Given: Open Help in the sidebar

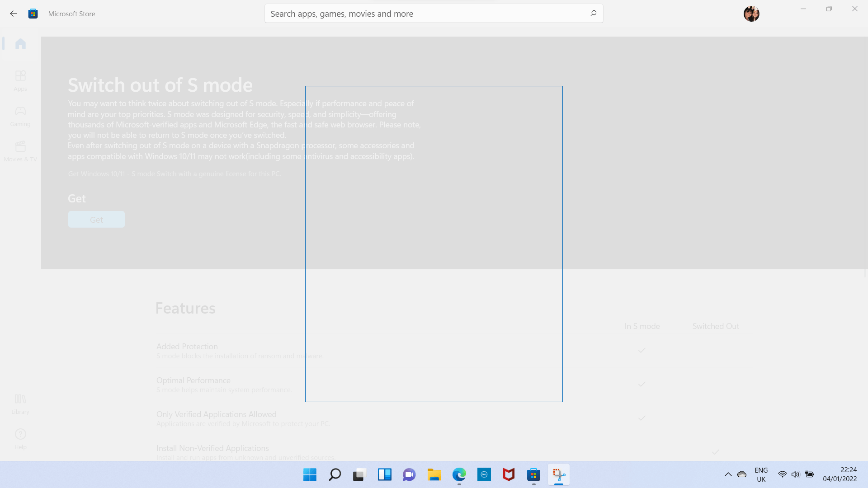Looking at the screenshot, I should point(20,439).
